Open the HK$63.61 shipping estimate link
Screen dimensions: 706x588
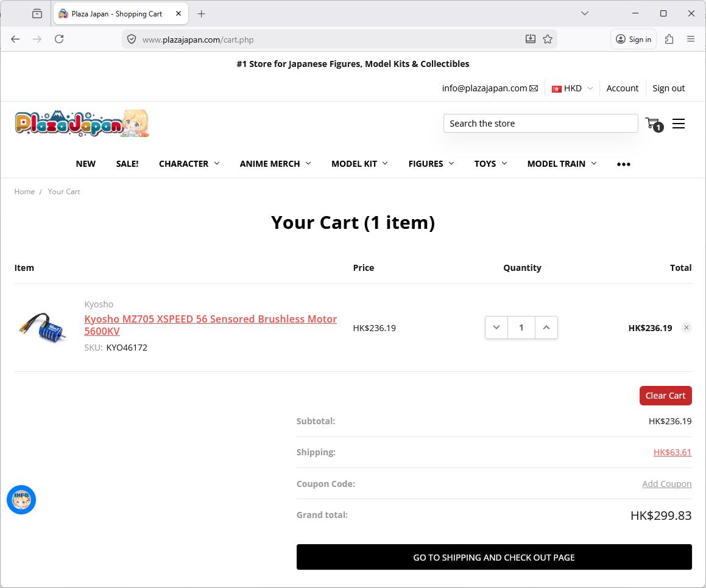[x=672, y=452]
